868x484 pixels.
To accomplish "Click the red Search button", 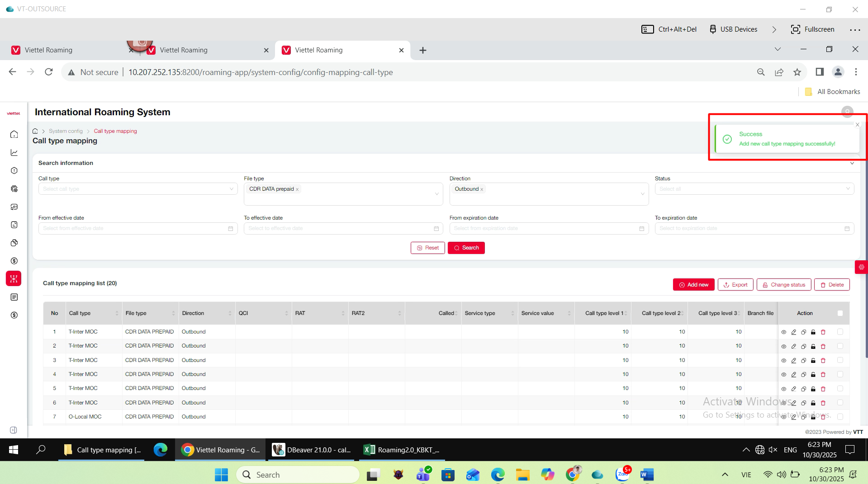I will 466,248.
